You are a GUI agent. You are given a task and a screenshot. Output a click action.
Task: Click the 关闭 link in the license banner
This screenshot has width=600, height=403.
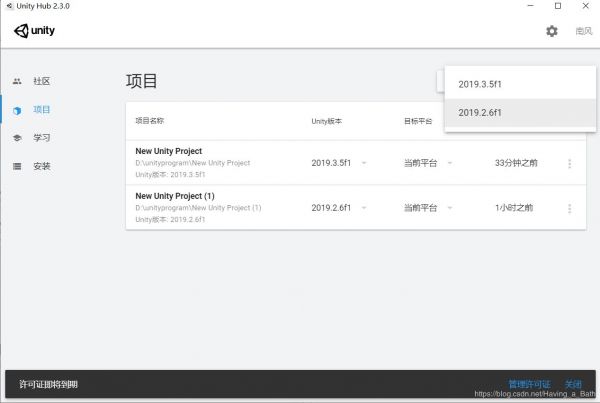tap(573, 384)
